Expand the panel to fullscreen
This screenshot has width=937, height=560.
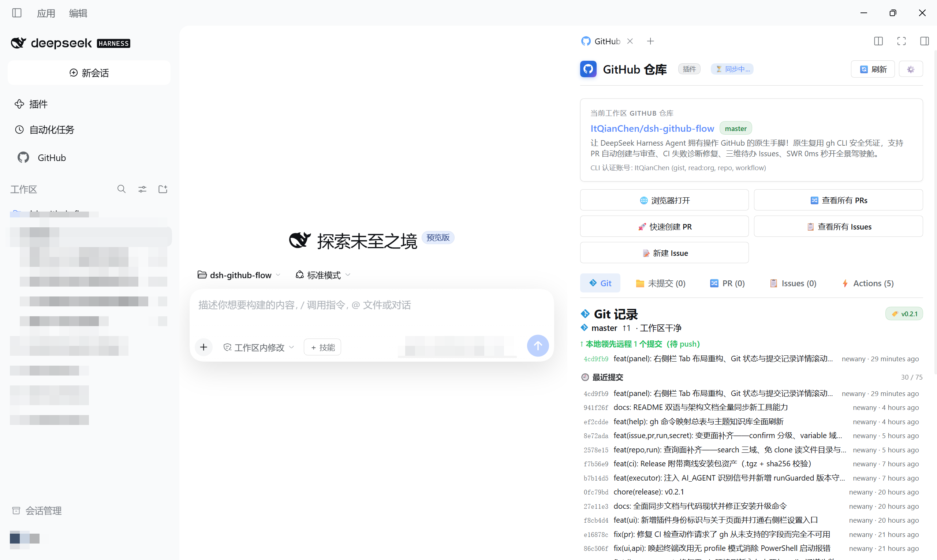(901, 41)
